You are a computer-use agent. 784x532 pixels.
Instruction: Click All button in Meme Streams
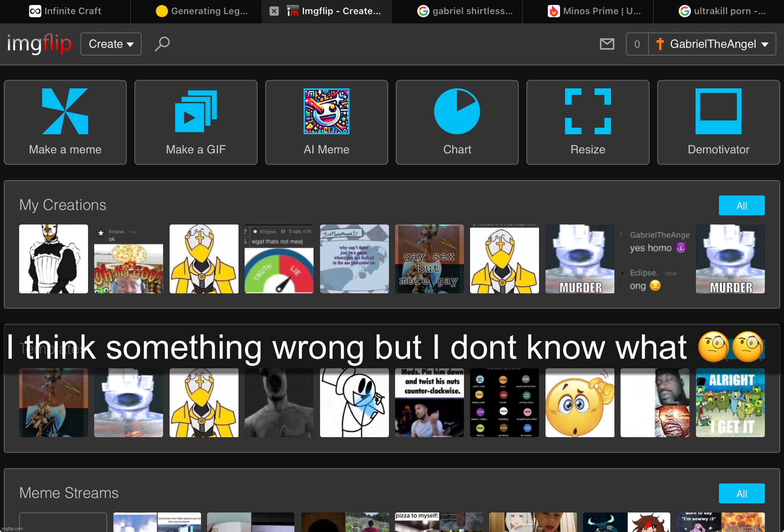click(742, 493)
